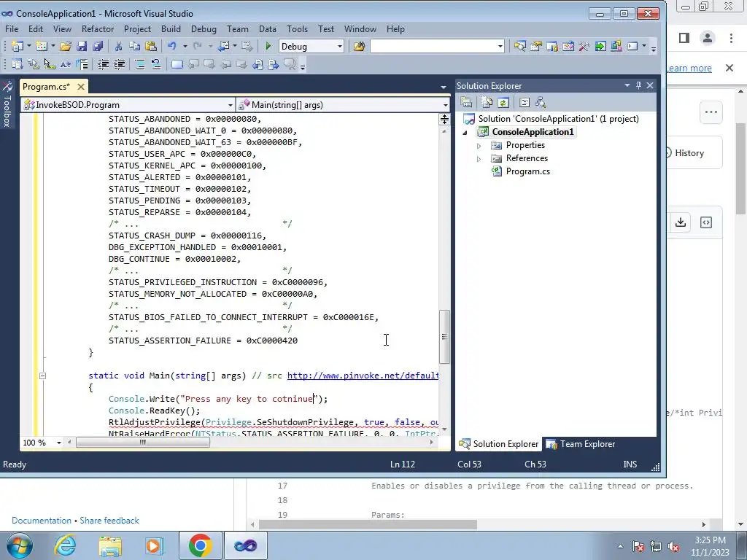Expand the References node in Solution Explorer

pyautogui.click(x=479, y=159)
